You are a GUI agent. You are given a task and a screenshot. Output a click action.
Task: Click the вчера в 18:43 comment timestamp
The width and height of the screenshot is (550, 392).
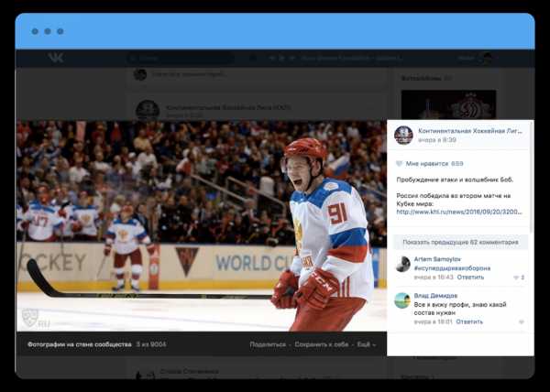click(434, 278)
